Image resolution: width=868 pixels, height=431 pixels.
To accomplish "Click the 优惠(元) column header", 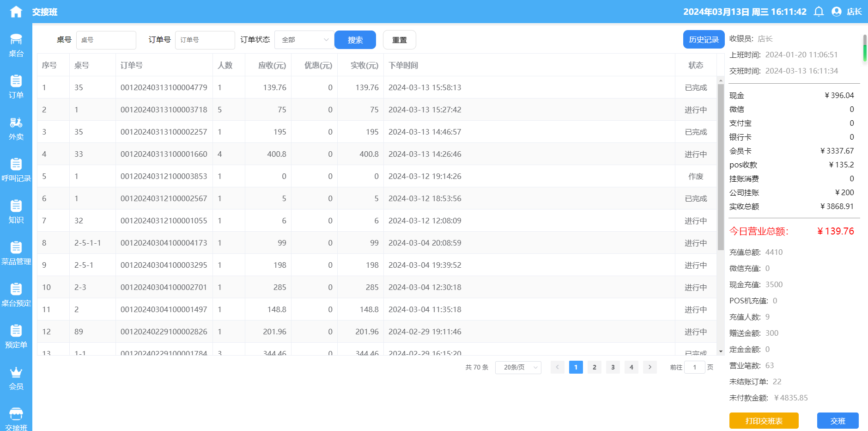I will (x=318, y=65).
